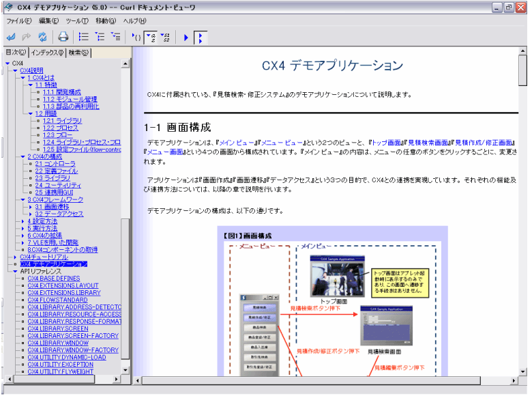This screenshot has width=532, height=396.
Task: Click the curly braces toolbar icon
Action: (136, 38)
